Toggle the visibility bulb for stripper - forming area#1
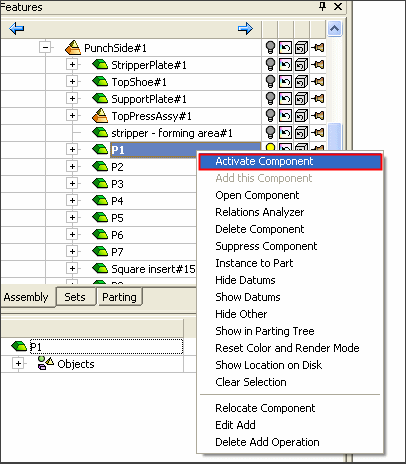Viewport: 406px width, 464px height. click(x=270, y=133)
